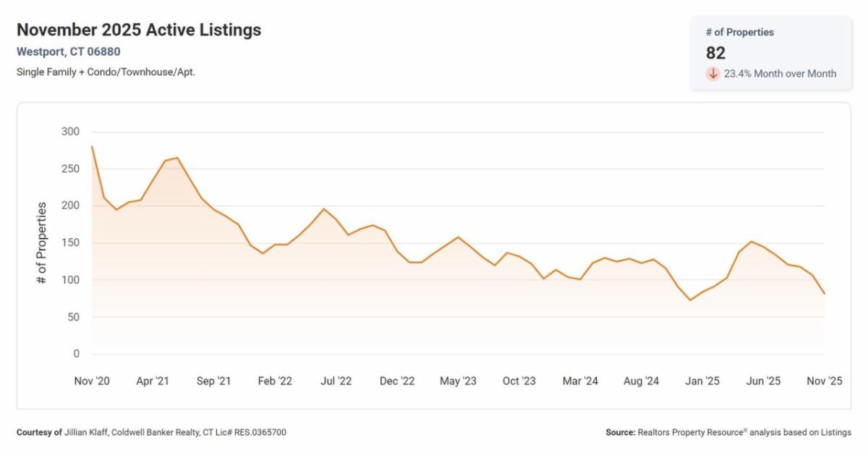Select the 82 properties count value

715,53
